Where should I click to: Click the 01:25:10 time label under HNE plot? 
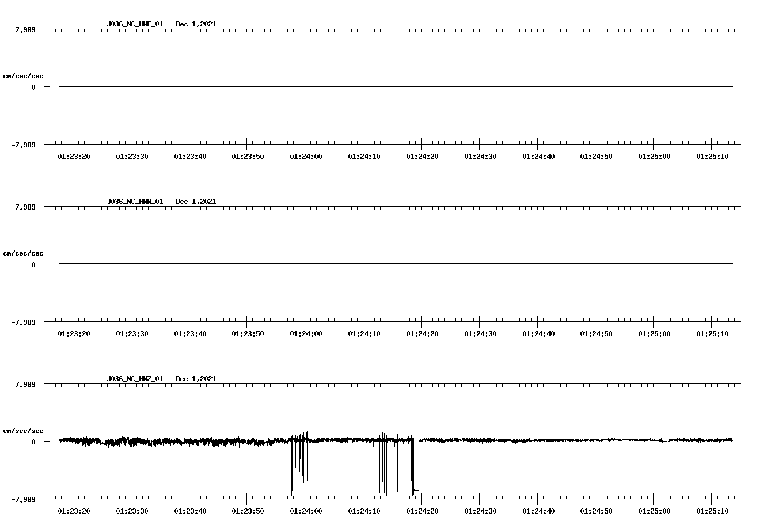[x=712, y=157]
